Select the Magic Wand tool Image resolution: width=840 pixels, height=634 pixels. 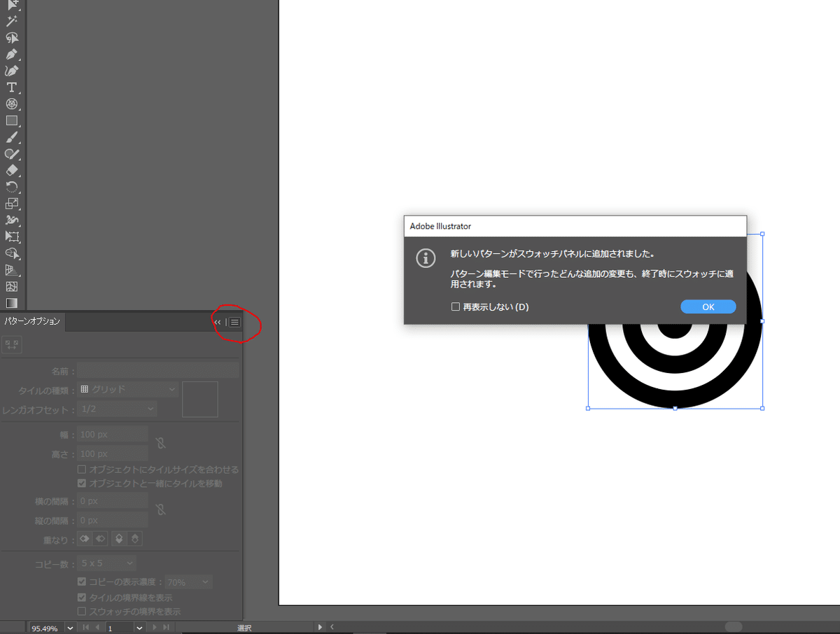tap(12, 22)
